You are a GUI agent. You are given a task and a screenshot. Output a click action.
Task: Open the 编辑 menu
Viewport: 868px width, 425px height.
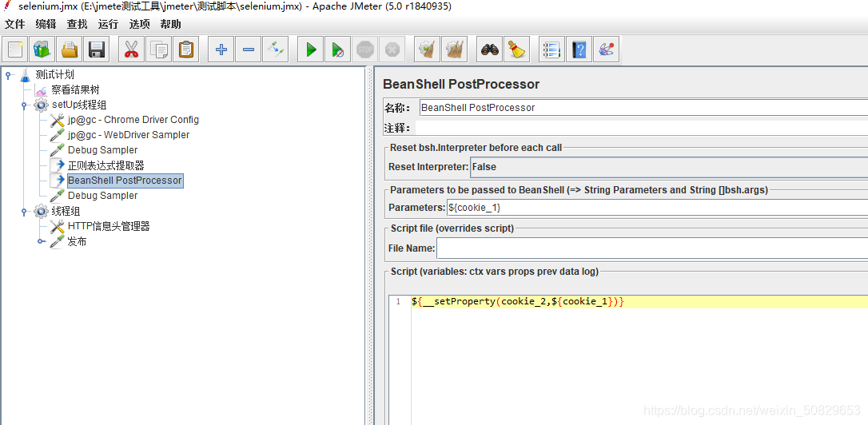click(x=46, y=24)
